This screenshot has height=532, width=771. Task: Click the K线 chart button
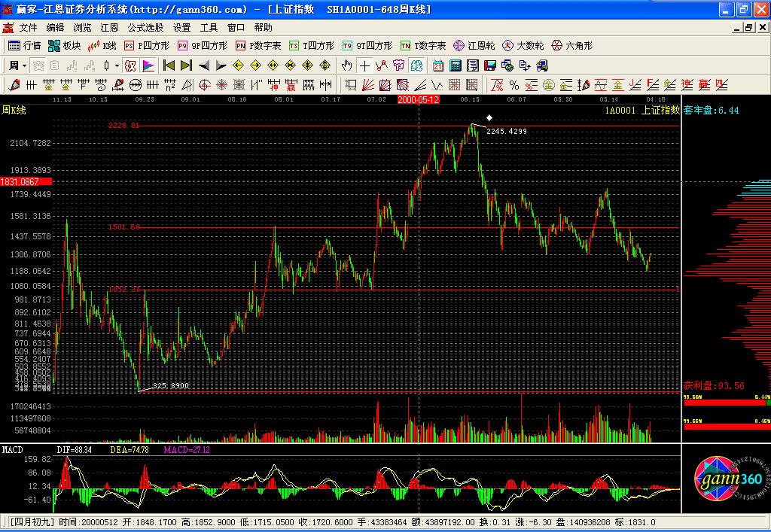102,46
